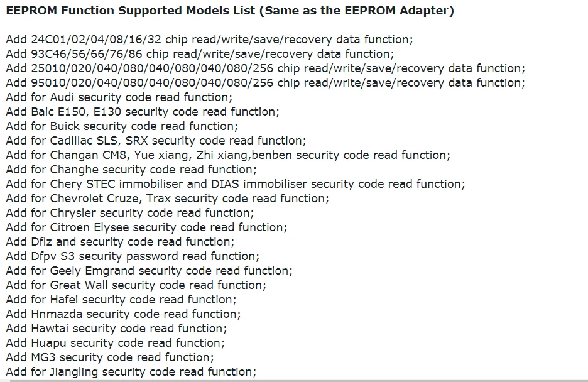Select the Chrysler security code line
588x382 pixels.
[x=130, y=213]
